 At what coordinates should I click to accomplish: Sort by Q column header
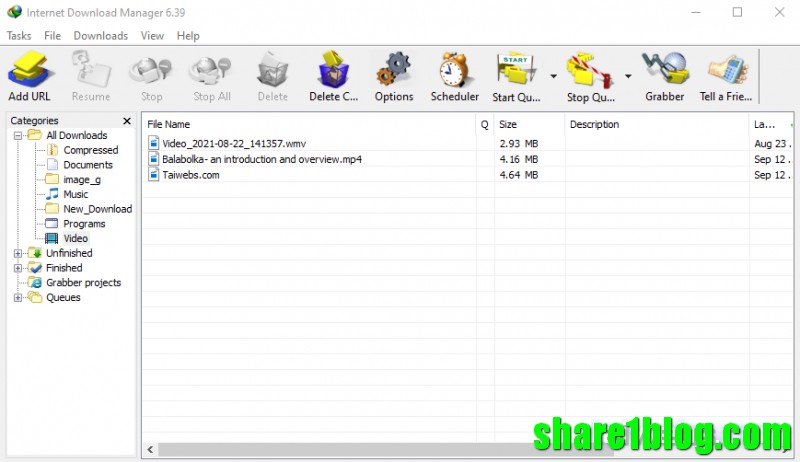[x=485, y=124]
